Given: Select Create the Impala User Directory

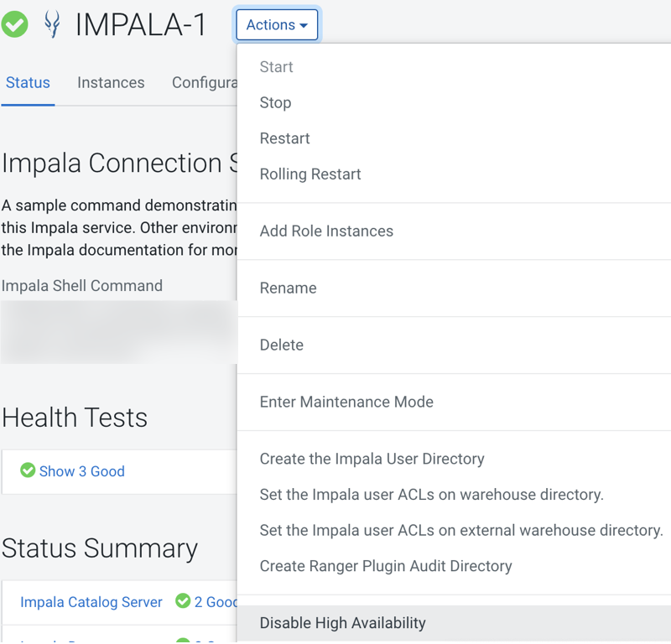Looking at the screenshot, I should [372, 459].
